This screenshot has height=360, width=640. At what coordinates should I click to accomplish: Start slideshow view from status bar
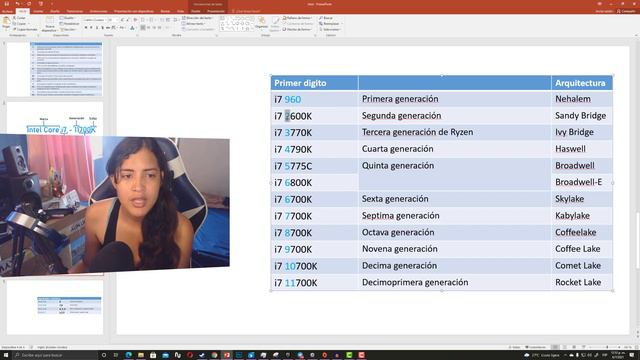584,347
